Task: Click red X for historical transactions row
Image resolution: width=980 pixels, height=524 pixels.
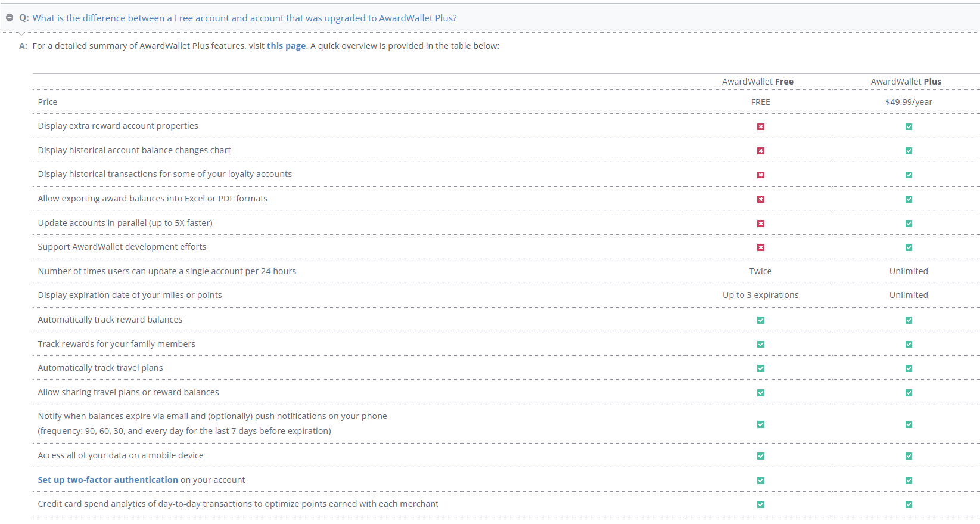Action: click(x=761, y=175)
